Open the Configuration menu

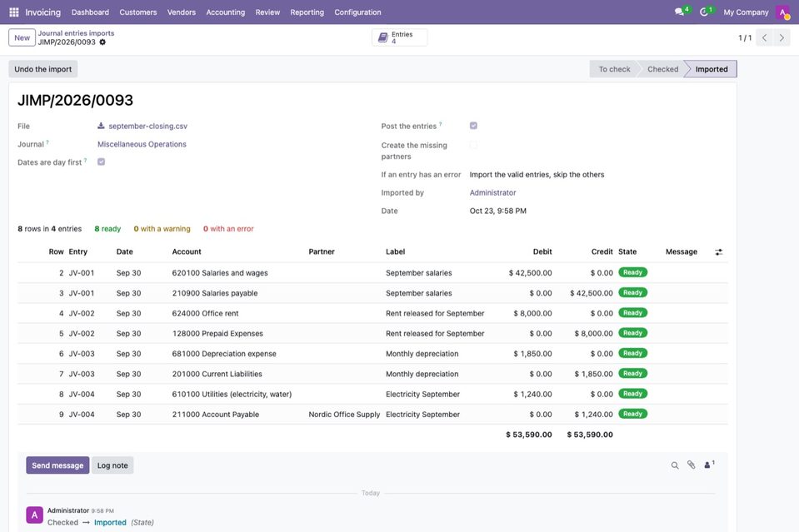[x=357, y=12]
